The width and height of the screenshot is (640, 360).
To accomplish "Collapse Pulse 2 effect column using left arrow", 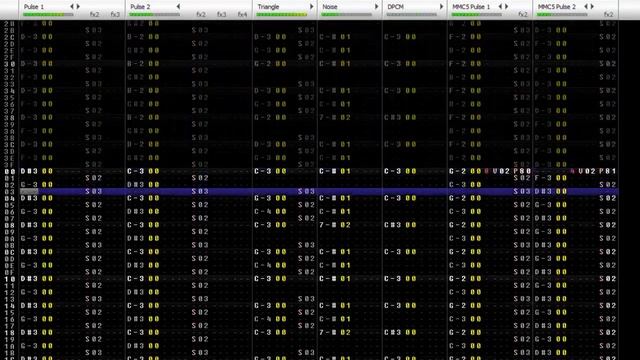I will click(178, 7).
